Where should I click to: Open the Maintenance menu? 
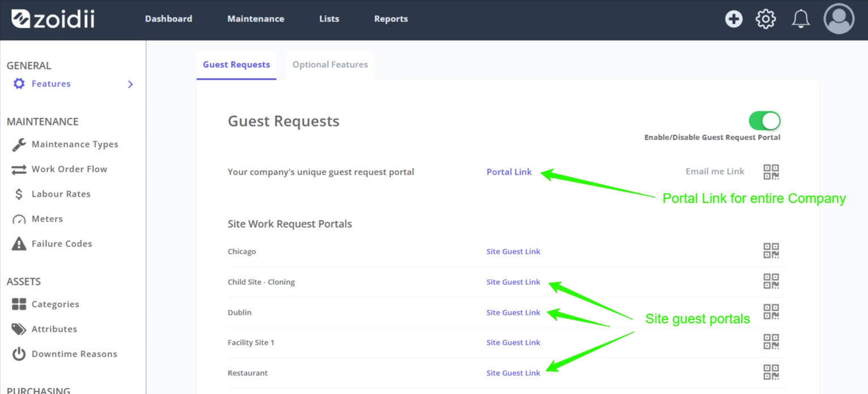coord(256,19)
